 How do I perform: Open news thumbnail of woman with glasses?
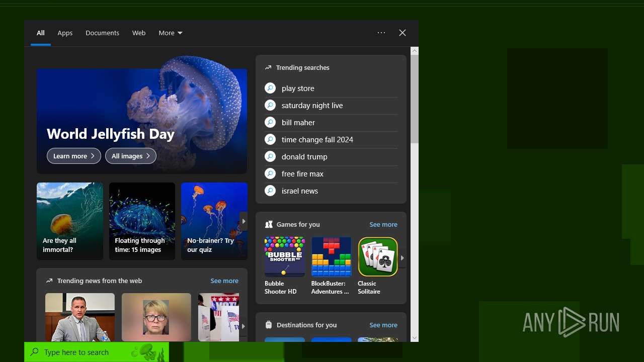pos(156,317)
